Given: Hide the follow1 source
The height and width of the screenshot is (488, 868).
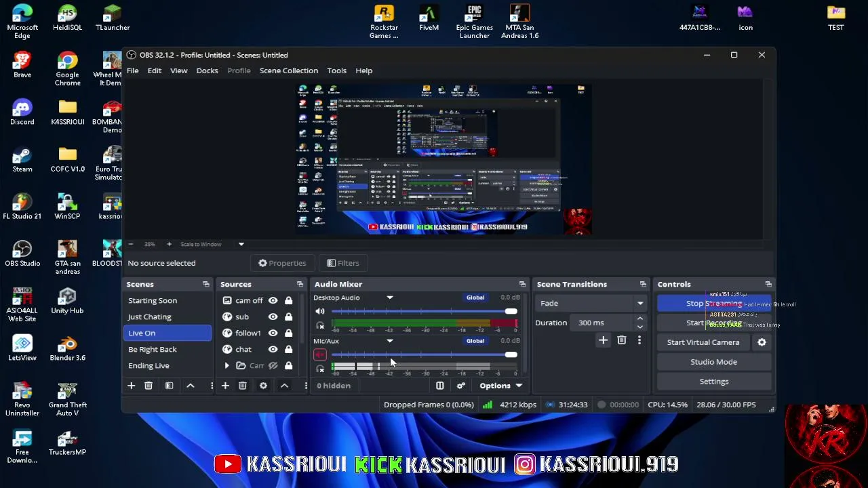Looking at the screenshot, I should 273,333.
